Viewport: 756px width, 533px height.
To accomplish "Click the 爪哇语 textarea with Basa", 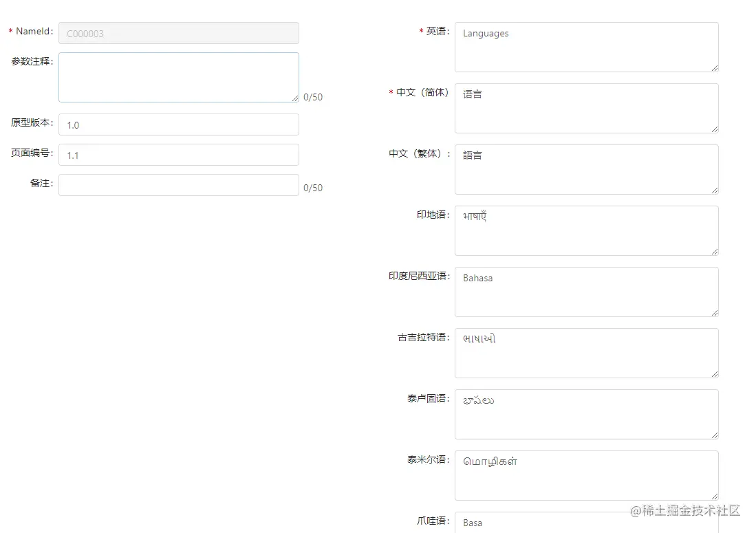I will (x=586, y=523).
